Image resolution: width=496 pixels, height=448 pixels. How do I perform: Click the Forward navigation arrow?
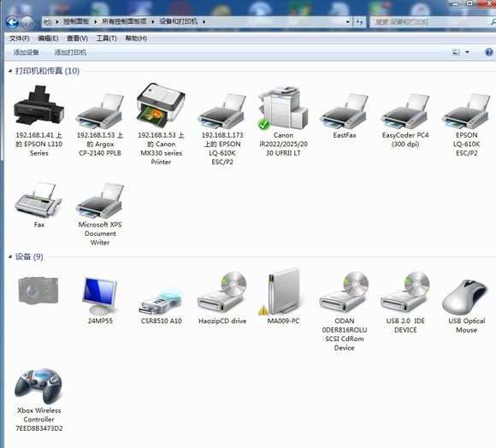(x=27, y=22)
